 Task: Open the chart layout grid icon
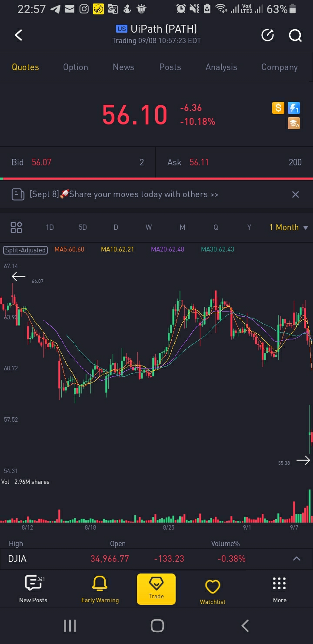17,227
